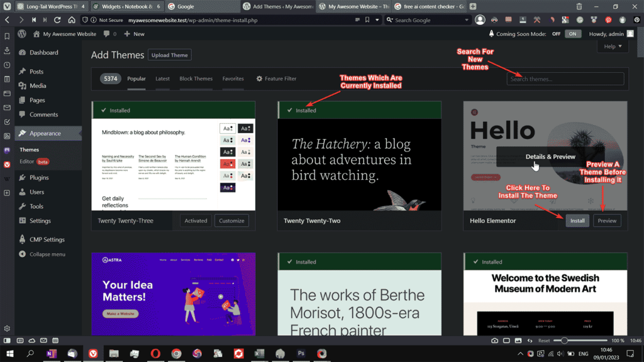Image resolution: width=644 pixels, height=362 pixels.
Task: Open the browser user profile icon
Action: pyautogui.click(x=480, y=19)
